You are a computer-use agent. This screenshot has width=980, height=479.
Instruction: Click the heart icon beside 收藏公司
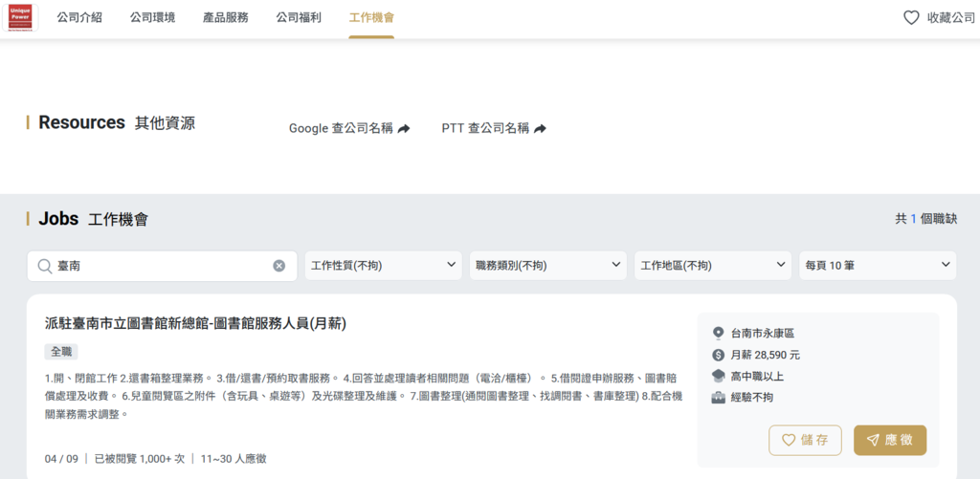pyautogui.click(x=911, y=17)
